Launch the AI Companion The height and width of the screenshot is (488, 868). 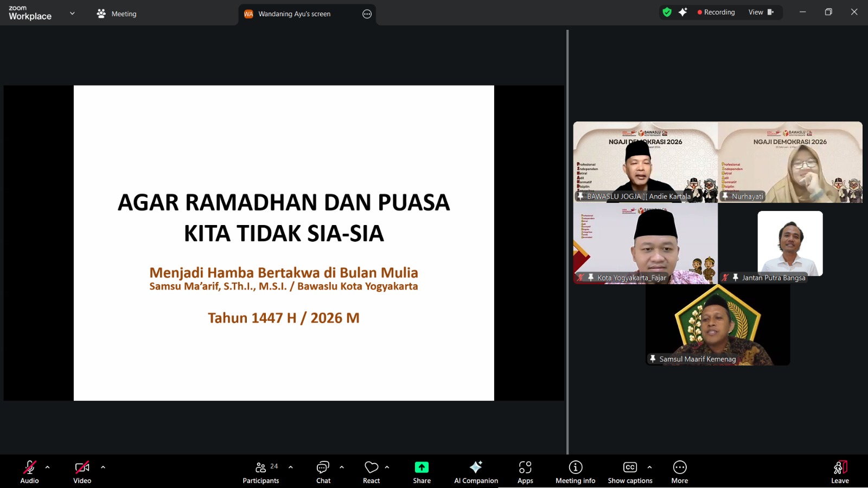point(476,471)
